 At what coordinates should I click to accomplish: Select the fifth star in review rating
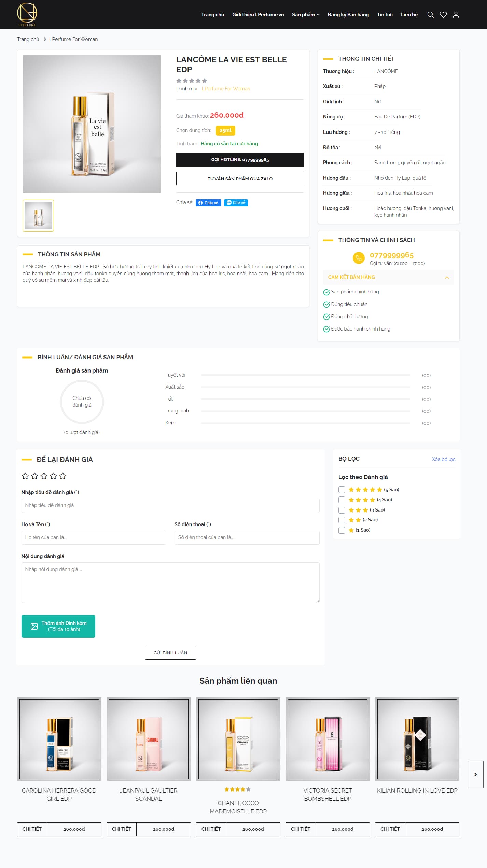(63, 476)
